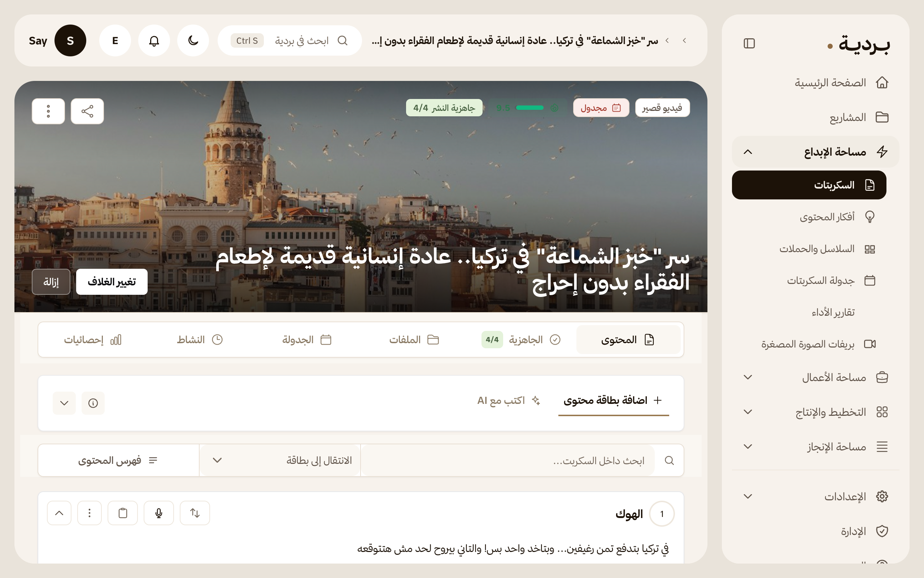Collapse مساحة الإبداع section
Viewport: 924px width, 578px height.
(816, 152)
